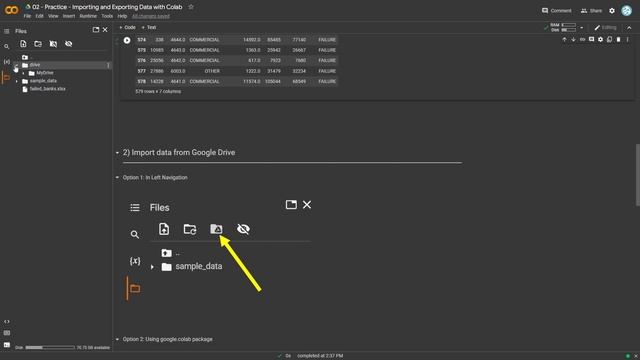This screenshot has width=640, height=360.
Task: Add a new Text cell
Action: click(149, 27)
